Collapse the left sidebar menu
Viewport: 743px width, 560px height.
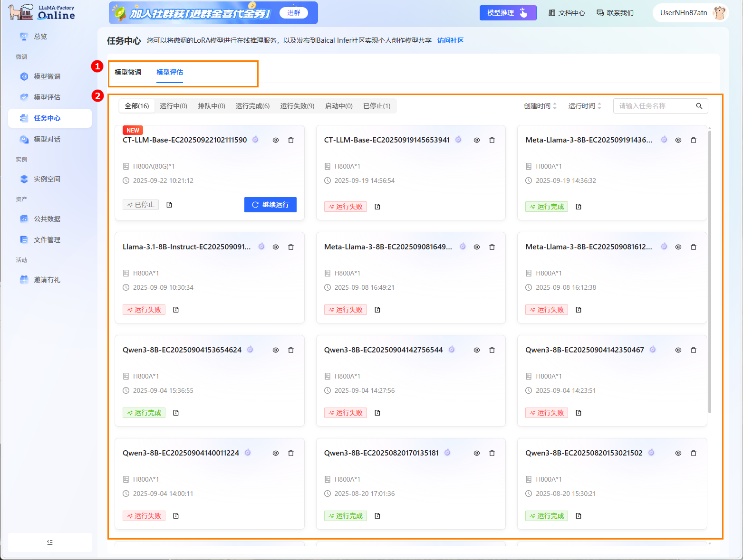pyautogui.click(x=50, y=542)
